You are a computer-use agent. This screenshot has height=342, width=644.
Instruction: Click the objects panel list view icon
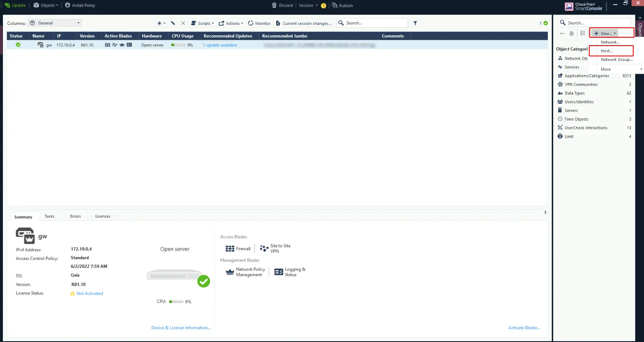click(x=583, y=33)
